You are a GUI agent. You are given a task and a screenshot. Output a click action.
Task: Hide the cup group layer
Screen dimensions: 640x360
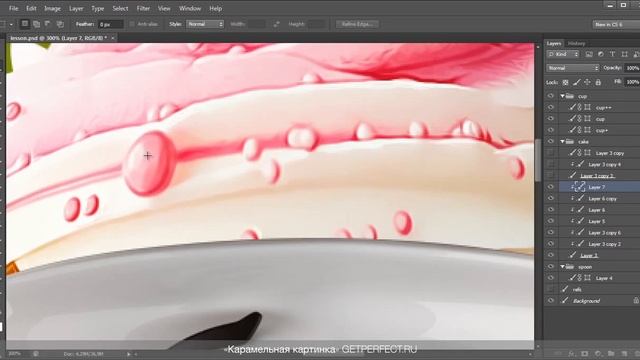[551, 96]
